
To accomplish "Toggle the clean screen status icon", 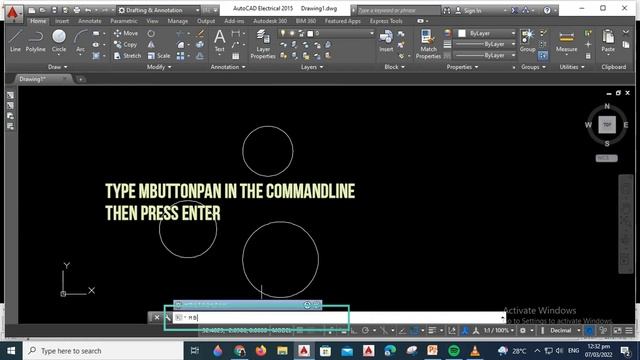I will (618, 331).
